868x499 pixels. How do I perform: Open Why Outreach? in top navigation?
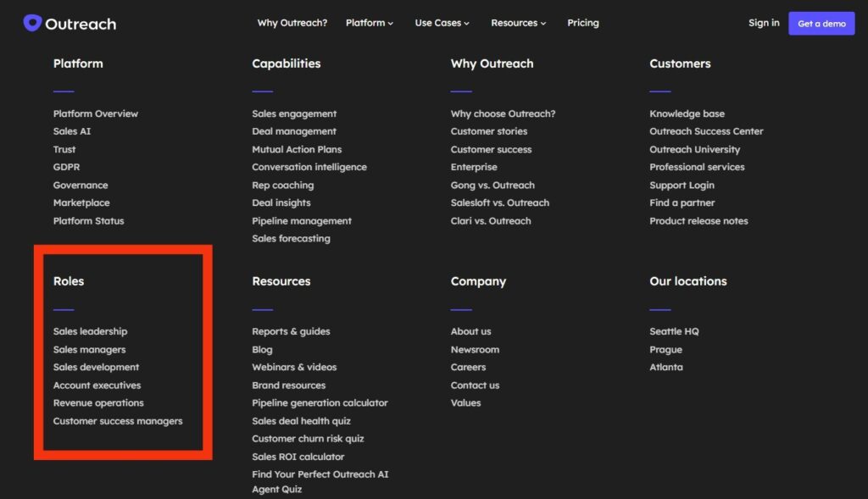[x=292, y=23]
